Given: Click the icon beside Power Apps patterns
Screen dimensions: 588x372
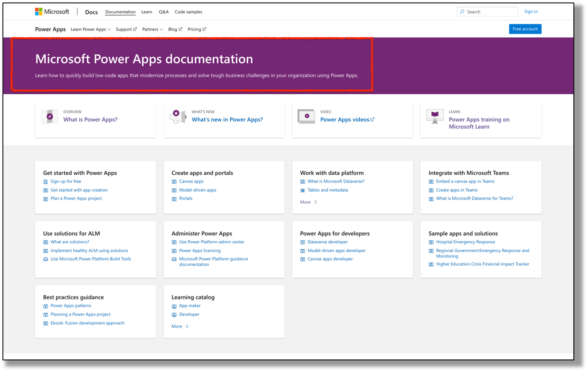Looking at the screenshot, I should pos(46,306).
